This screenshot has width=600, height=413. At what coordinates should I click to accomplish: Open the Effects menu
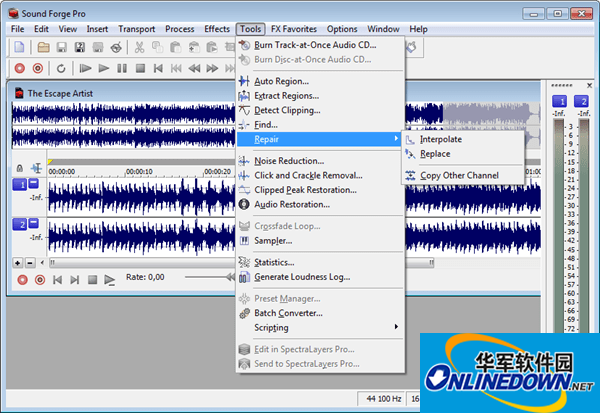coord(215,29)
